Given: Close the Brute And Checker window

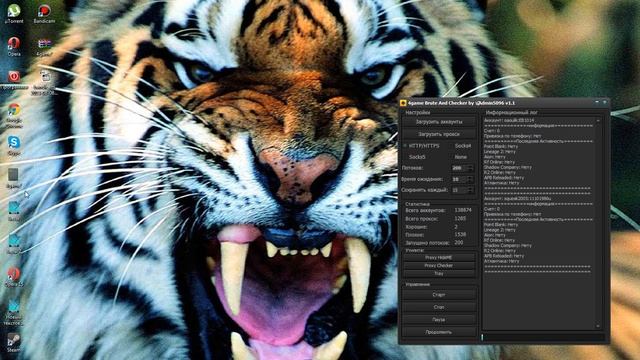Looking at the screenshot, I should click(x=604, y=102).
